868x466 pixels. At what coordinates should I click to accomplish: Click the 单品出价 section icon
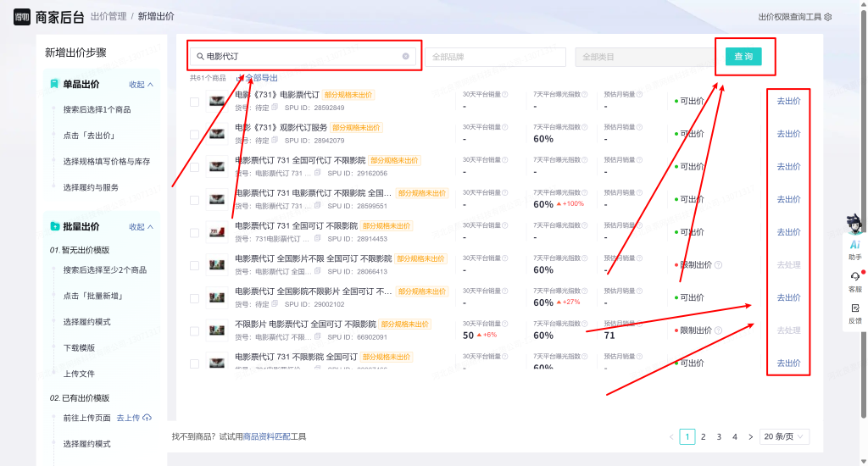[x=54, y=84]
